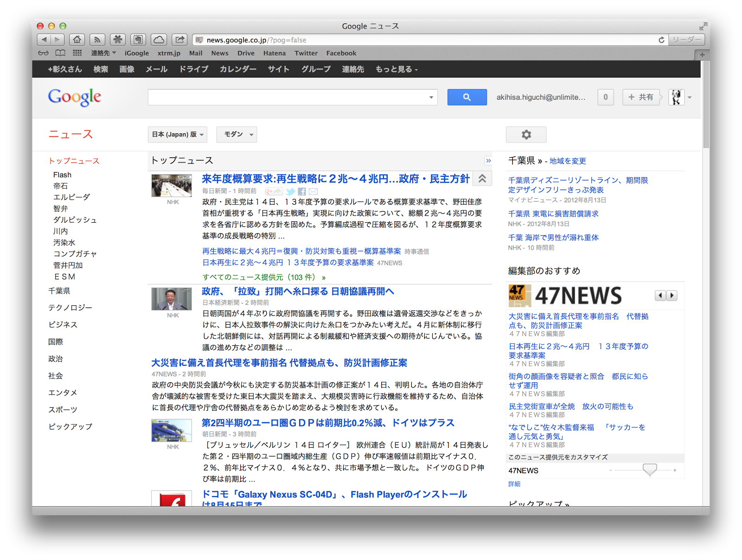Viewport: 742px width, 560px height.
Task: Select ダルビッシュ topic in sidebar
Action: tap(75, 220)
